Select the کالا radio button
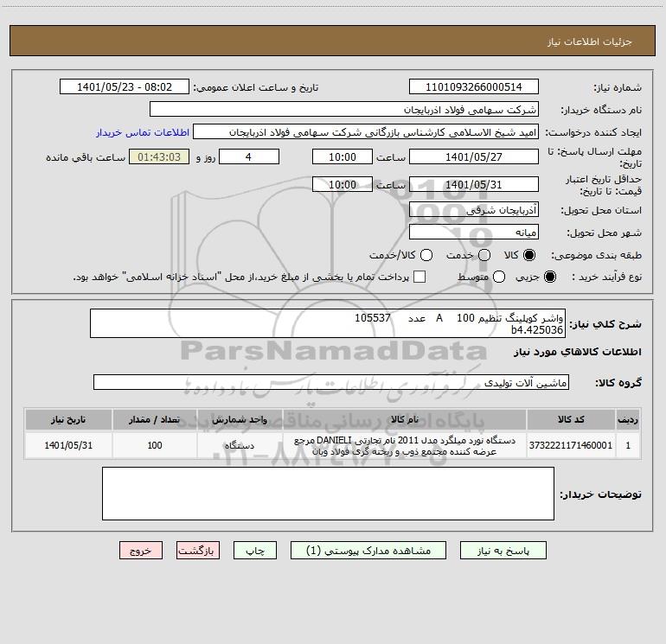 point(529,255)
